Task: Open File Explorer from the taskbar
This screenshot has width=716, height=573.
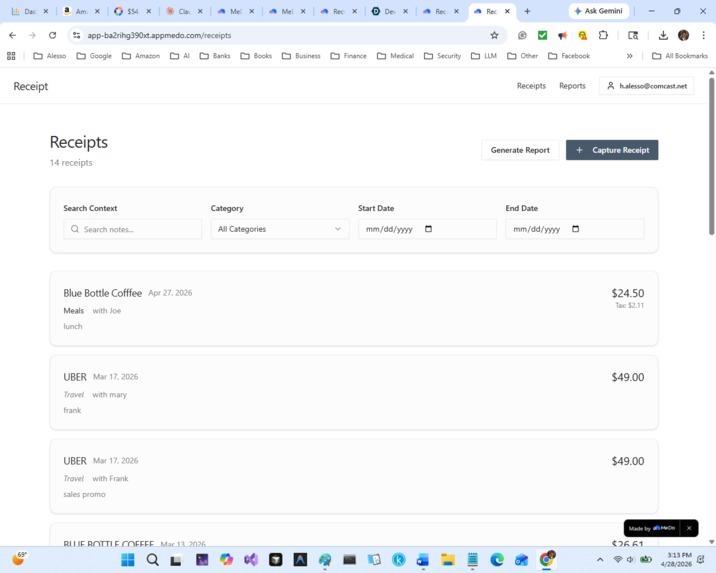Action: [448, 559]
